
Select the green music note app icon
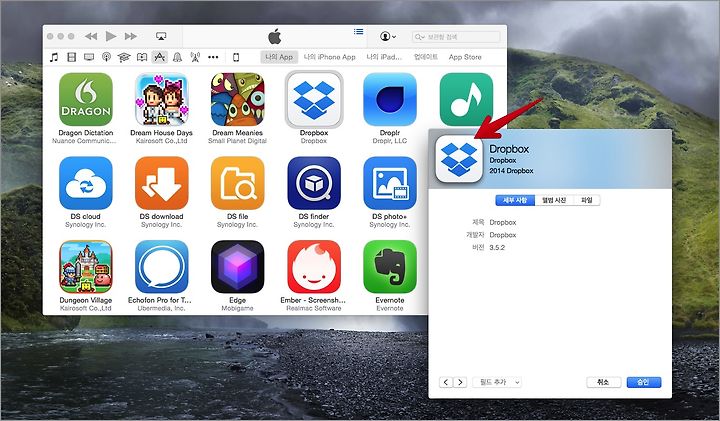[466, 99]
